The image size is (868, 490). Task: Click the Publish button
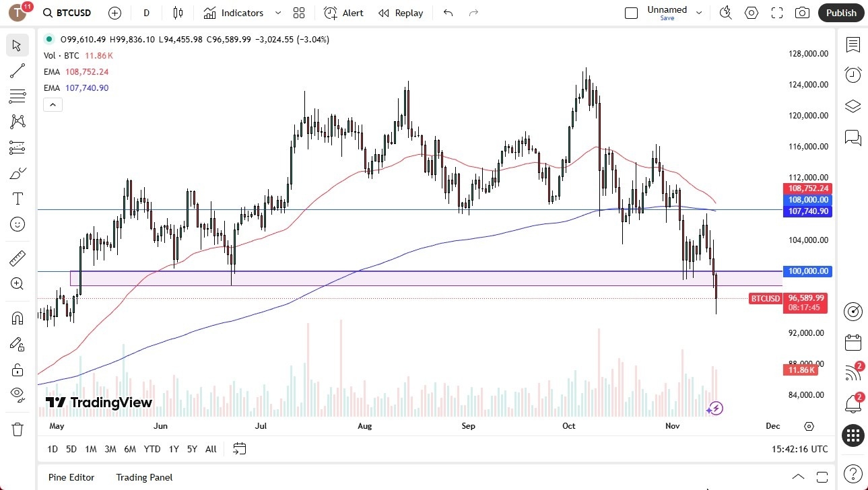coord(840,12)
